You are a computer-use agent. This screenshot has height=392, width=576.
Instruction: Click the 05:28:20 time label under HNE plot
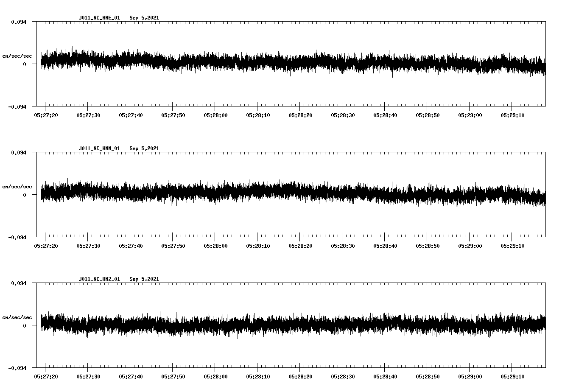coord(300,115)
